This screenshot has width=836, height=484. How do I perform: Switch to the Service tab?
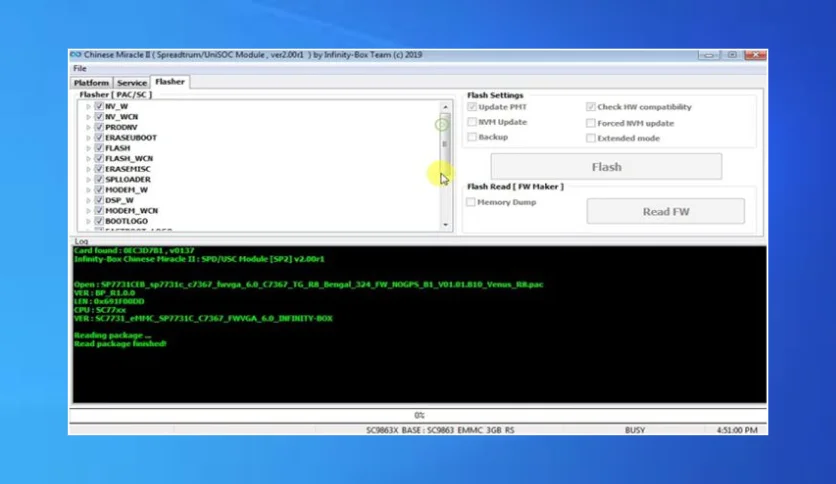(132, 83)
